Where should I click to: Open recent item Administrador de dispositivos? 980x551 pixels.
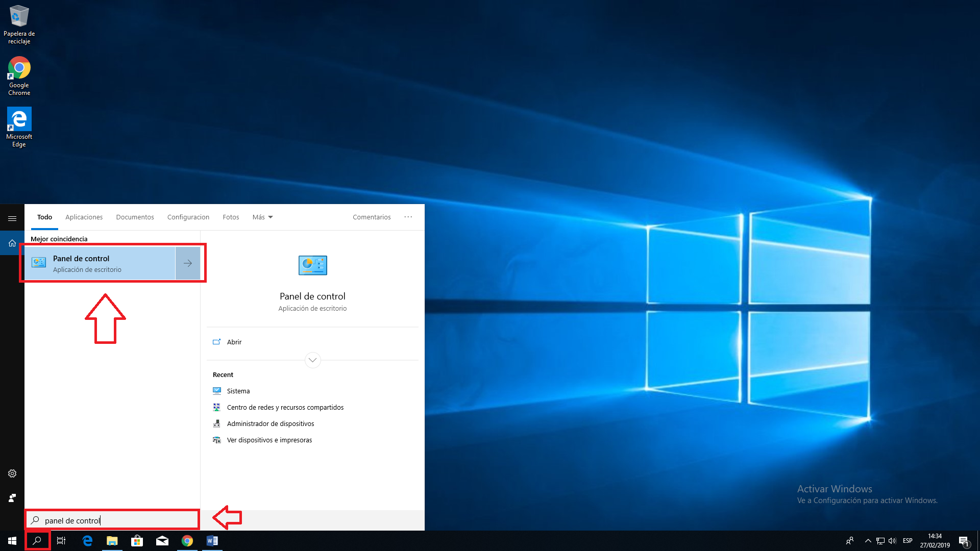(270, 424)
